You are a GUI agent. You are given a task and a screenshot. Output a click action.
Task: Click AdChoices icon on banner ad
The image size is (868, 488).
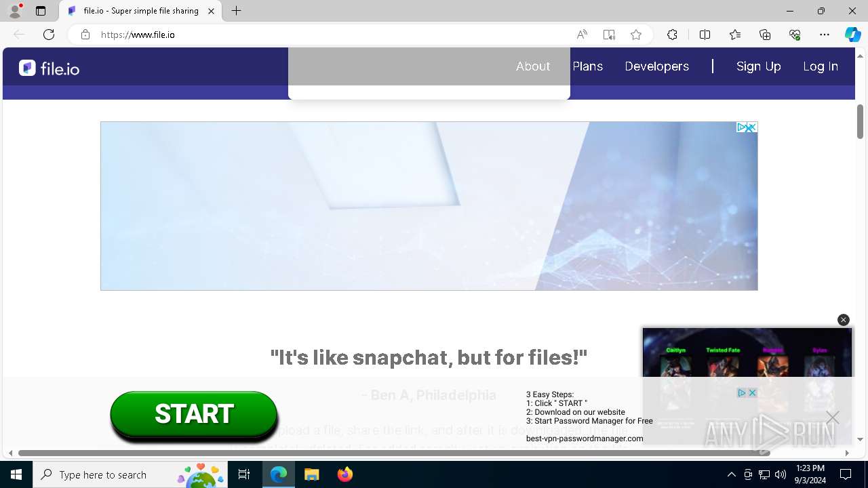[742, 127]
